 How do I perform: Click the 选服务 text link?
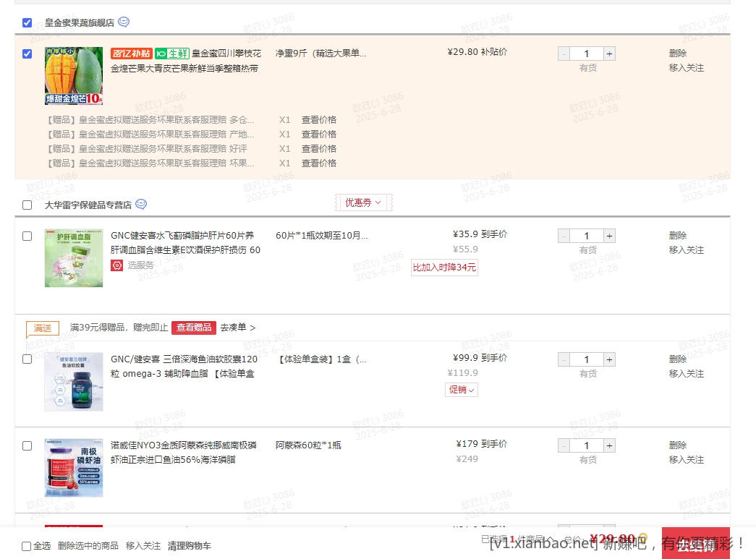(x=140, y=265)
